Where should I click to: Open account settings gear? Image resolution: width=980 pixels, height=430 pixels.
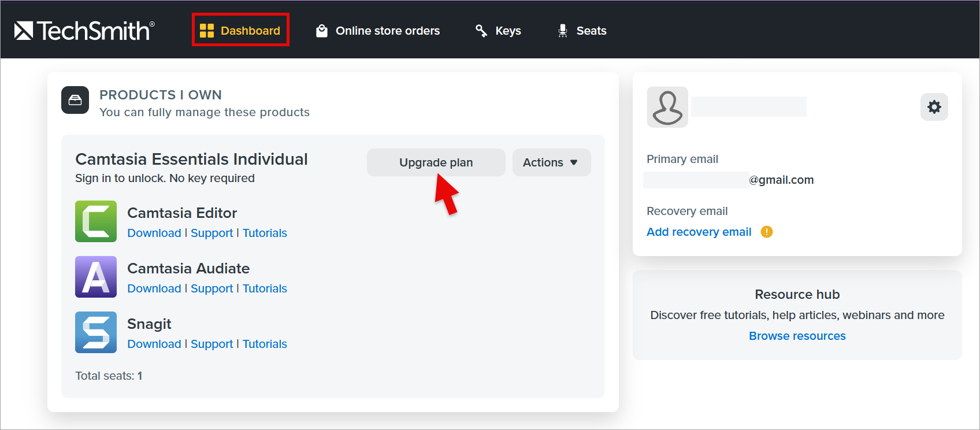tap(934, 107)
